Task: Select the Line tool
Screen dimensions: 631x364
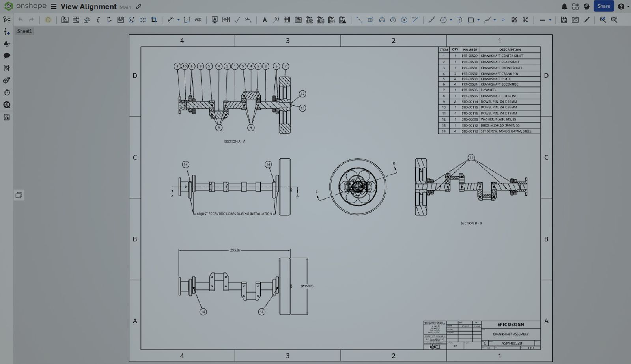Action: [x=432, y=19]
